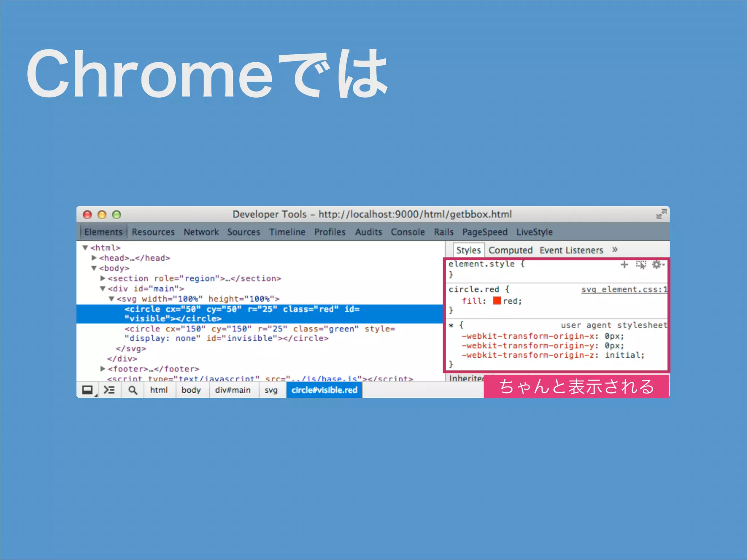This screenshot has width=747, height=560.
Task: Click -webkit-transform-origin-y property
Action: pyautogui.click(x=527, y=346)
